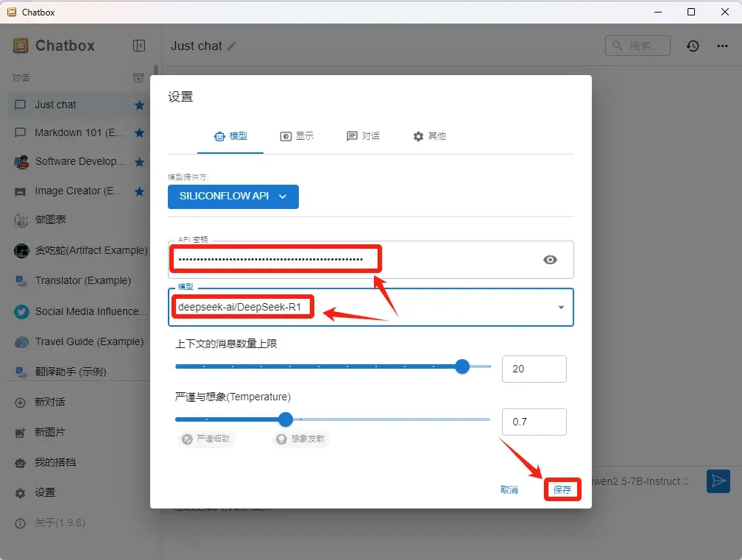Image resolution: width=742 pixels, height=560 pixels.
Task: Click the 新图片 image-plus icon
Action: coord(20,433)
